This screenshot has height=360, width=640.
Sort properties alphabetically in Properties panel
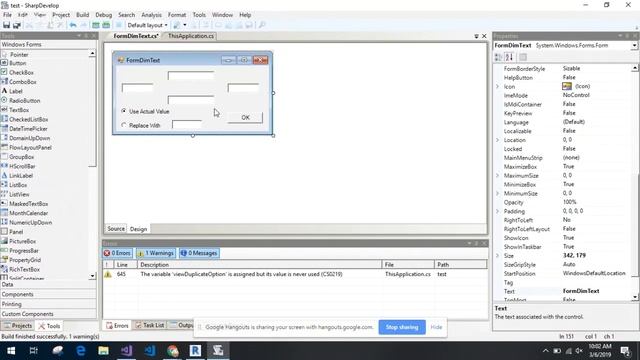tap(509, 57)
